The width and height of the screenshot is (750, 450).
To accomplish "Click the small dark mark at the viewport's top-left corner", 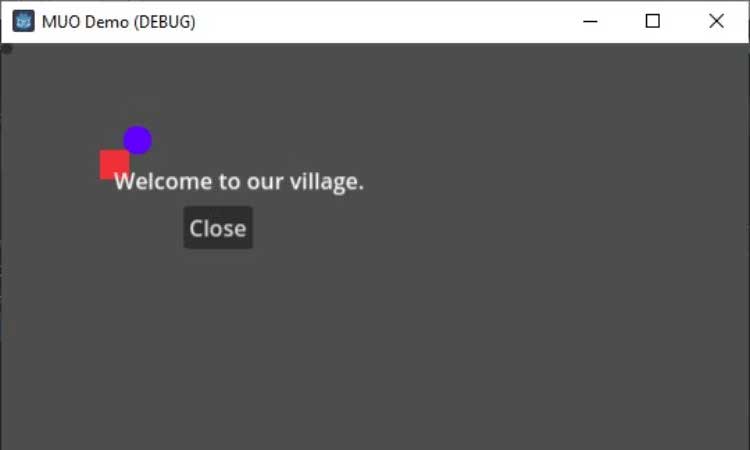I will [x=6, y=49].
